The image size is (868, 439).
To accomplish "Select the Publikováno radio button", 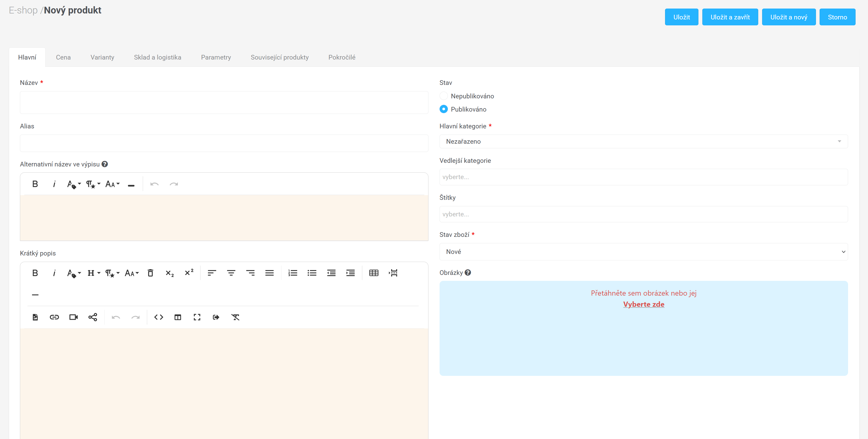I will pos(444,109).
